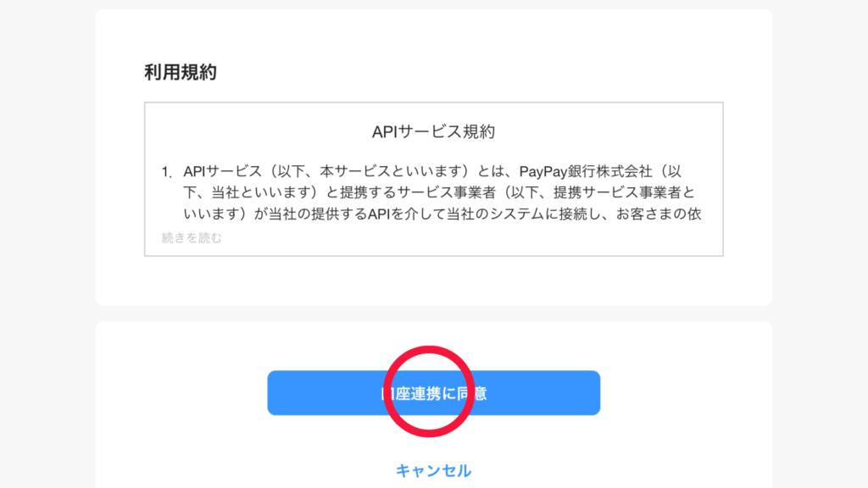Click the red circle annotation on the button
The width and height of the screenshot is (868, 488).
(x=429, y=391)
